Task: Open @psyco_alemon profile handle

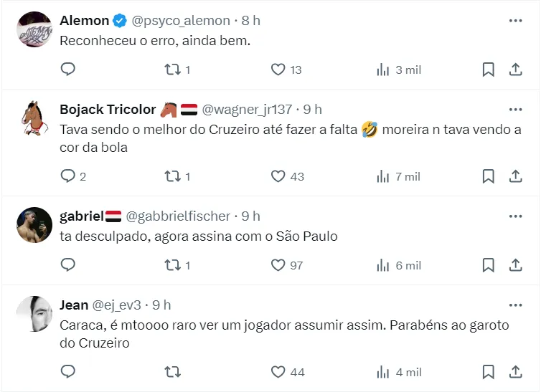Action: [181, 21]
